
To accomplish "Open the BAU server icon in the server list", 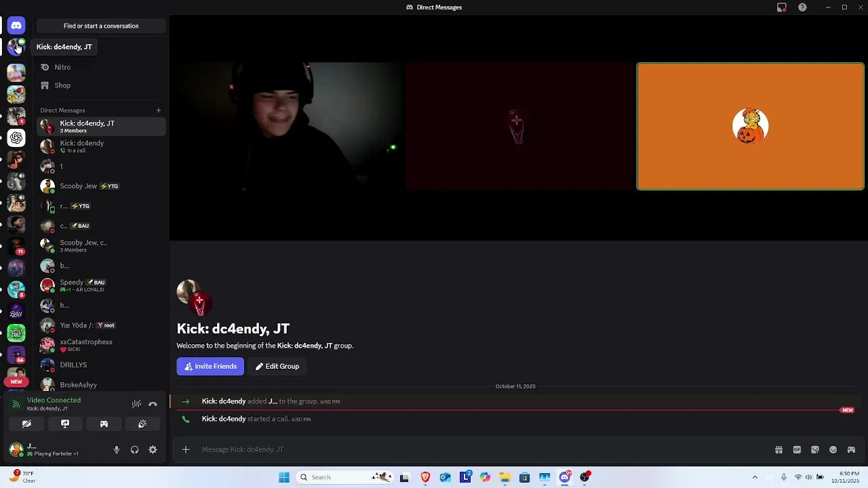I will tap(16, 311).
